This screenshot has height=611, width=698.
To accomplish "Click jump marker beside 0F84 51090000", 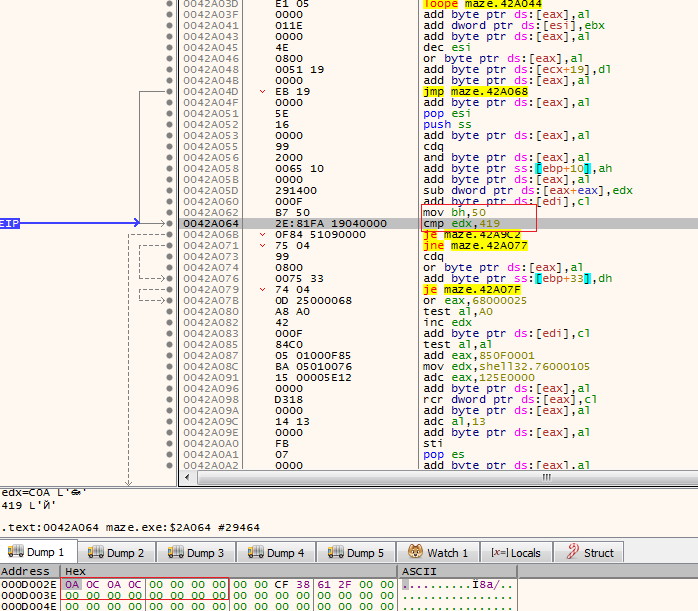I will (x=263, y=234).
